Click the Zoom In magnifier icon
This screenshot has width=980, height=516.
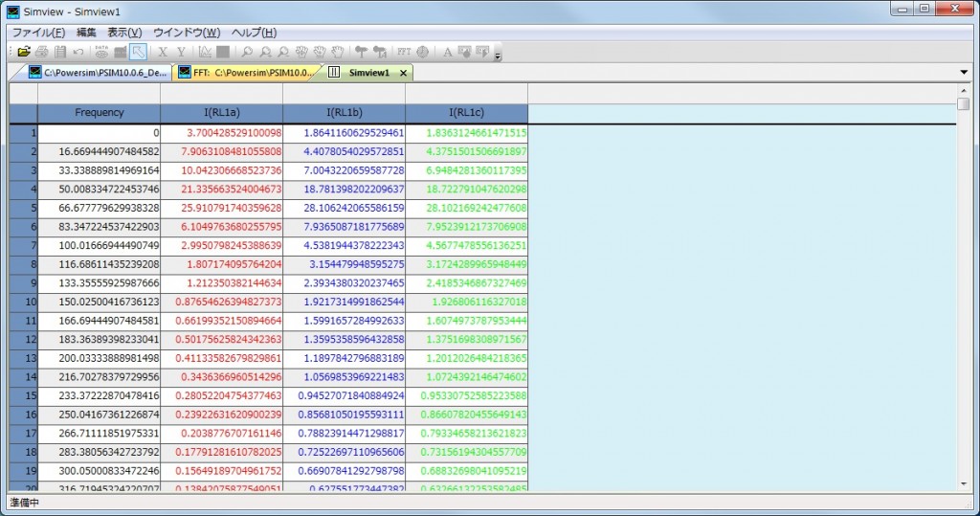click(265, 52)
